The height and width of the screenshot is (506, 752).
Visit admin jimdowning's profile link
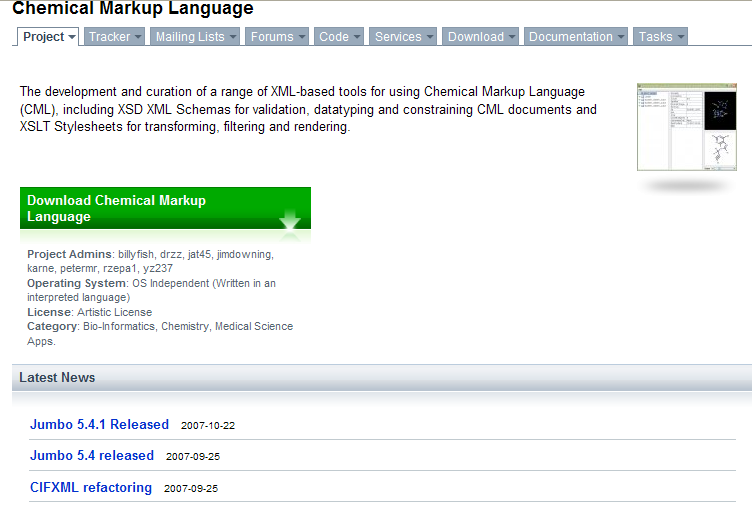click(x=245, y=255)
